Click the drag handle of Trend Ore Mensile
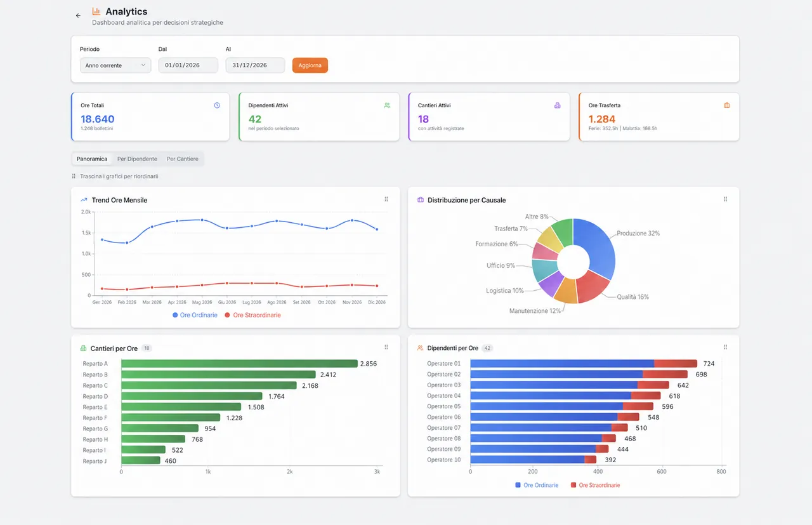The image size is (812, 525). [x=386, y=199]
